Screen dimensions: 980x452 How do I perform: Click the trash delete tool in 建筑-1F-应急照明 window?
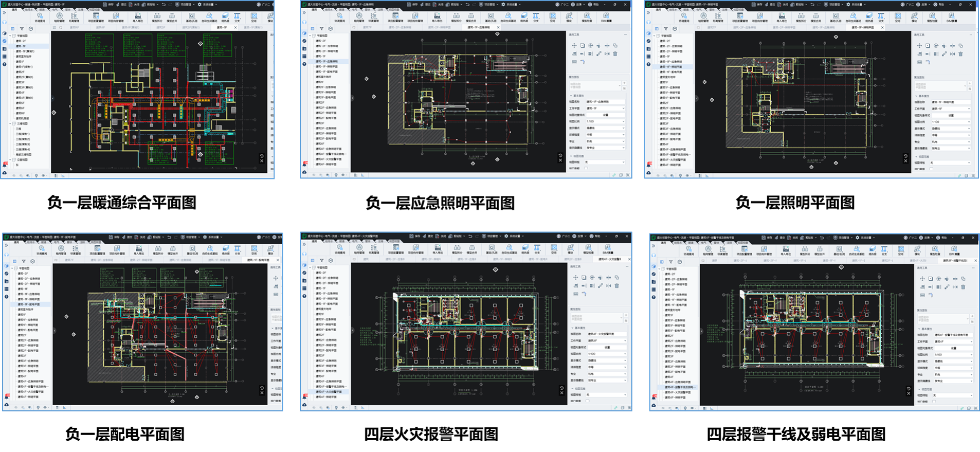615,53
